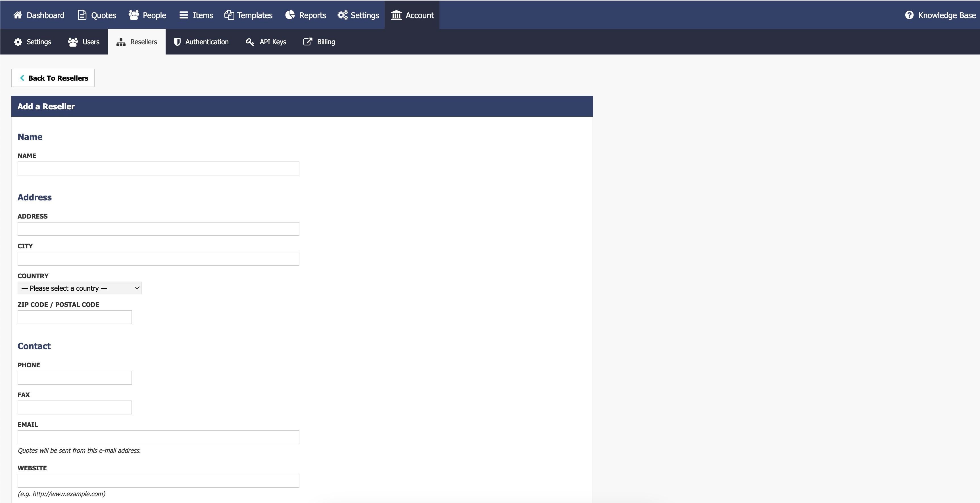This screenshot has width=980, height=503.
Task: Open the API Keys tab
Action: coord(266,42)
